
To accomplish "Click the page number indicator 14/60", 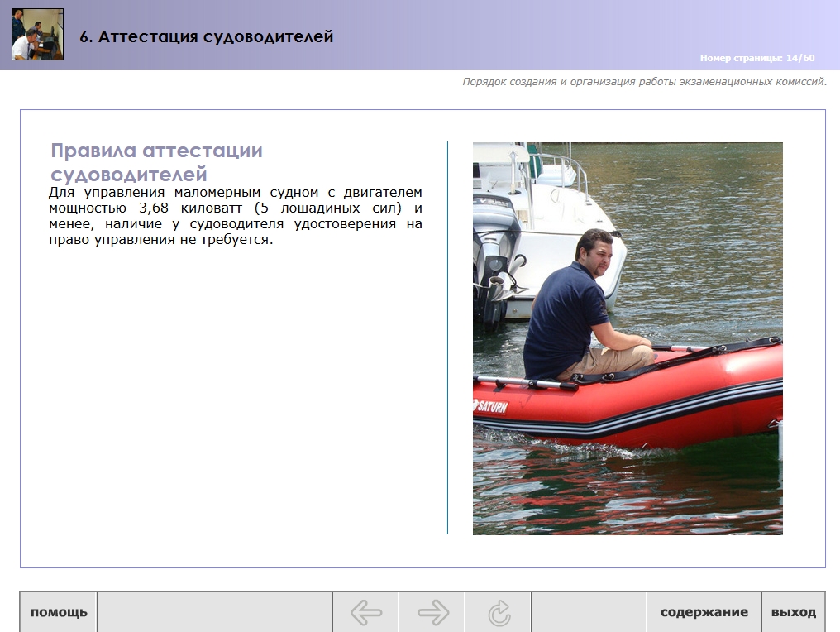I will coord(757,58).
